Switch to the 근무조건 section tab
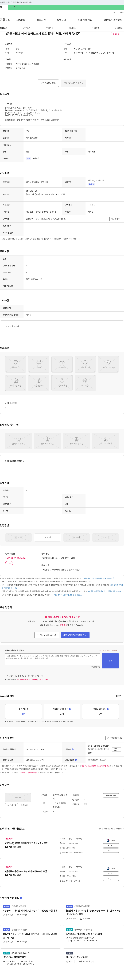The height and width of the screenshot is (980, 124). point(27,28)
